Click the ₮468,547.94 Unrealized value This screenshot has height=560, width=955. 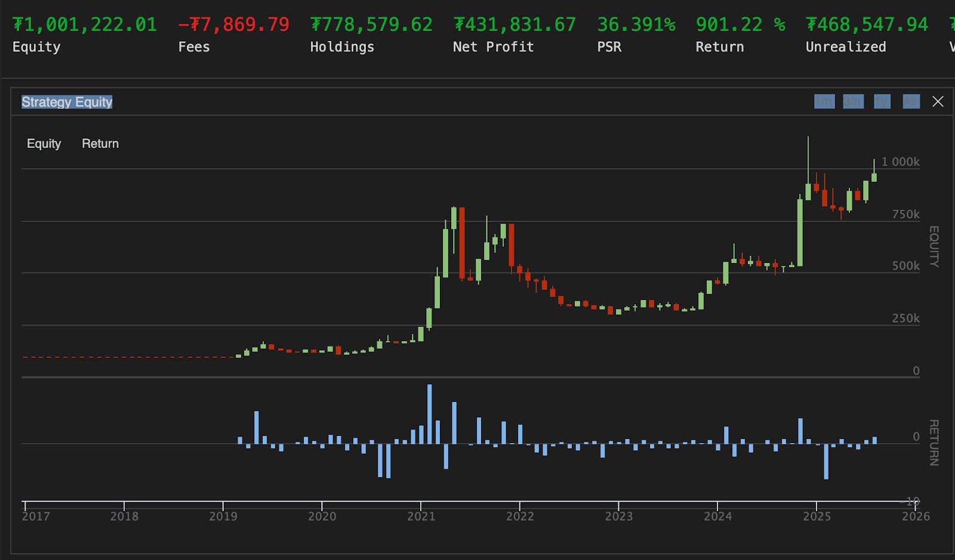tap(867, 24)
